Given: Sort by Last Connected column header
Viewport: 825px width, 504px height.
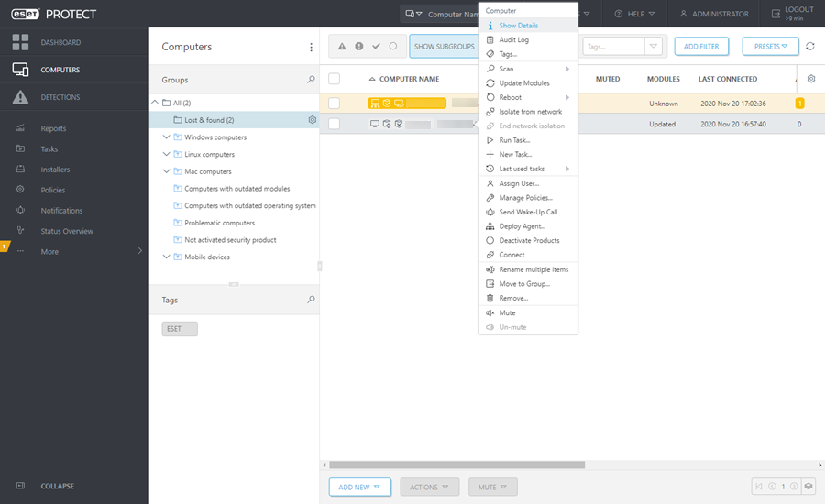Looking at the screenshot, I should pyautogui.click(x=728, y=79).
